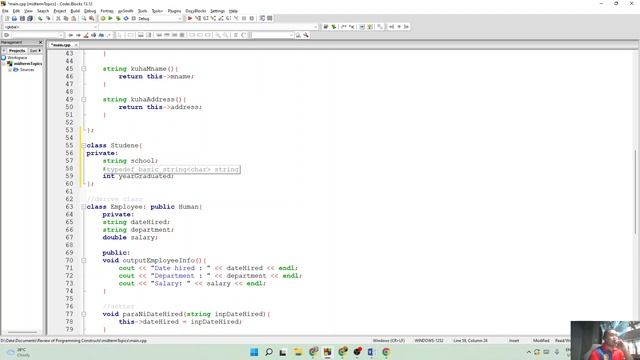Click the Replace toolbar icon

(x=91, y=18)
